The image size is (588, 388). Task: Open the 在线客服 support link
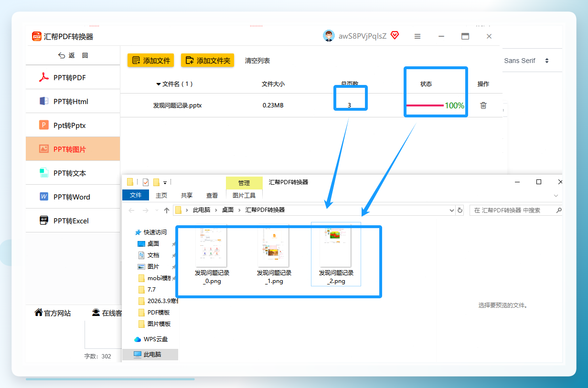click(x=107, y=313)
